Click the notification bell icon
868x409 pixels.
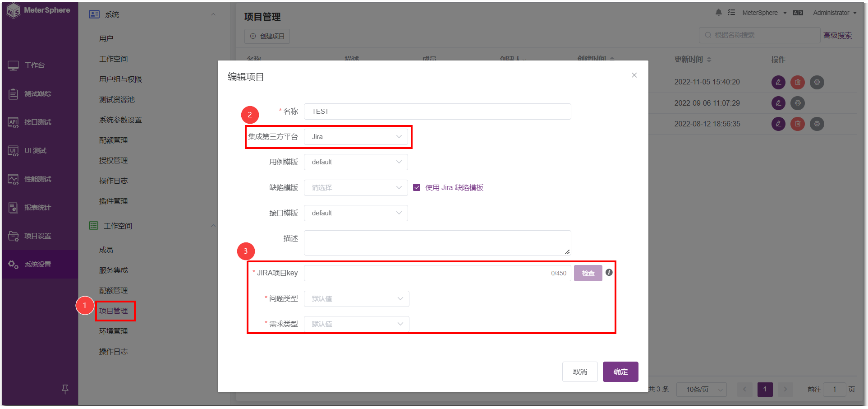tap(719, 12)
